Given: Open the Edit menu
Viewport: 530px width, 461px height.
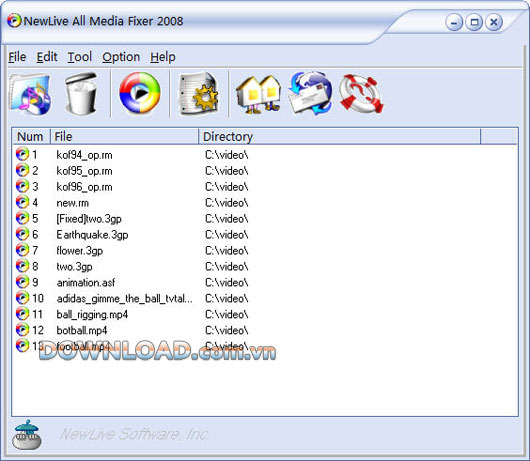Looking at the screenshot, I should click(x=47, y=57).
